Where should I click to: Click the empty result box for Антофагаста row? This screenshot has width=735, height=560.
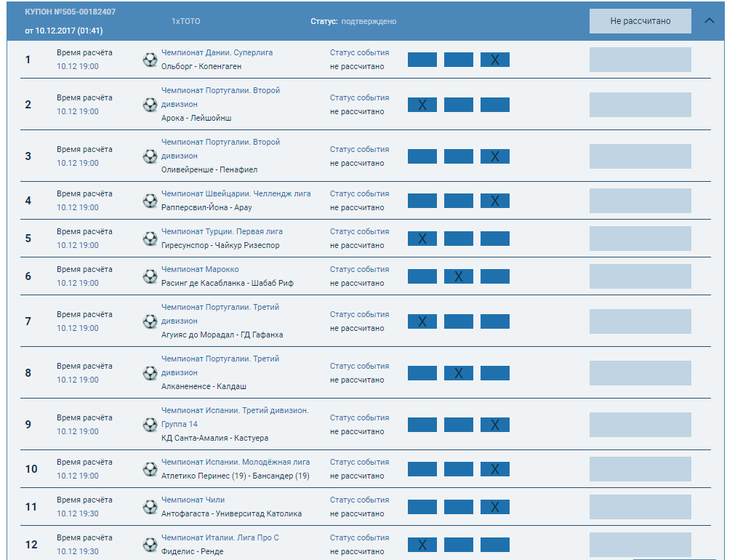[640, 506]
